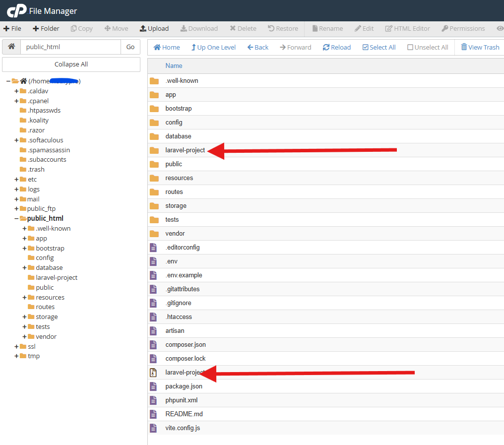Expand the logs tree folder
504x445 pixels.
(x=16, y=190)
